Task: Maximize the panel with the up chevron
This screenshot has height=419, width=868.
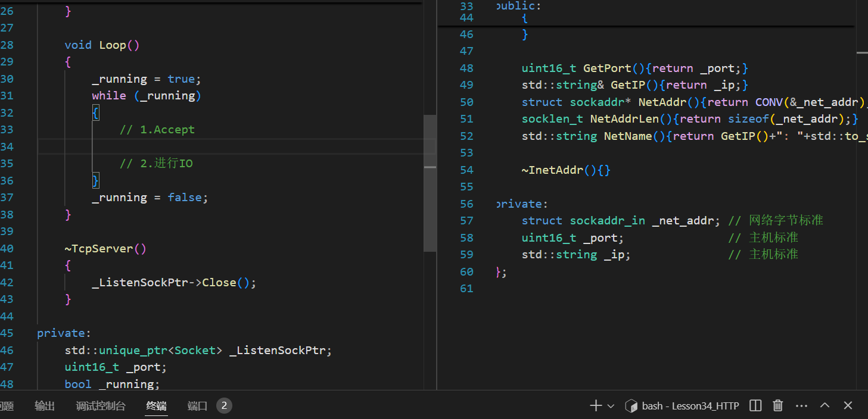Action: coord(825,406)
